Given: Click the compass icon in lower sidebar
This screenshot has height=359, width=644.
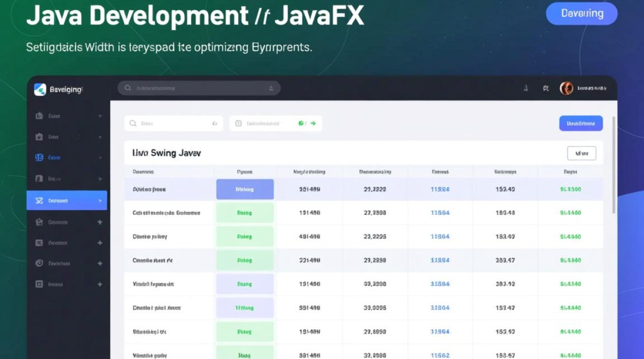Looking at the screenshot, I should 38,263.
